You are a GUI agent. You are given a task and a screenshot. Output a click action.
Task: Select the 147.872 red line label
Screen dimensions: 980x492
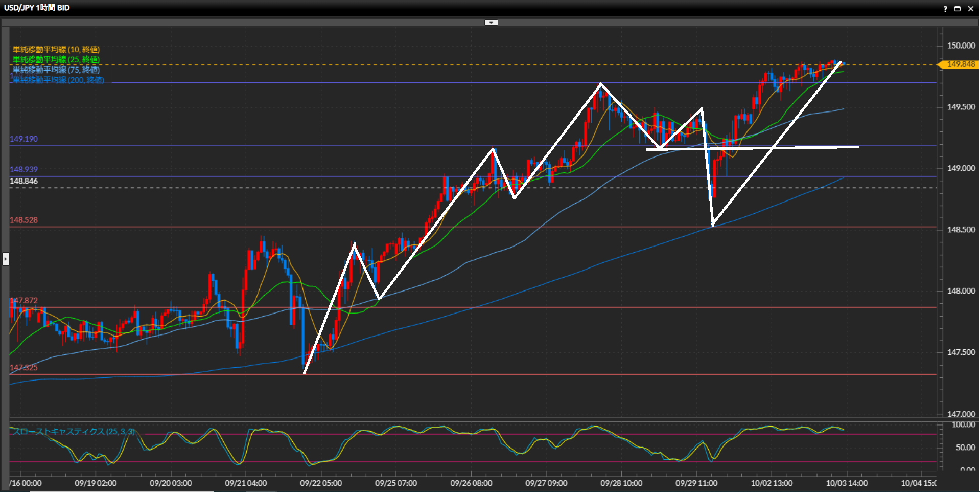click(25, 301)
